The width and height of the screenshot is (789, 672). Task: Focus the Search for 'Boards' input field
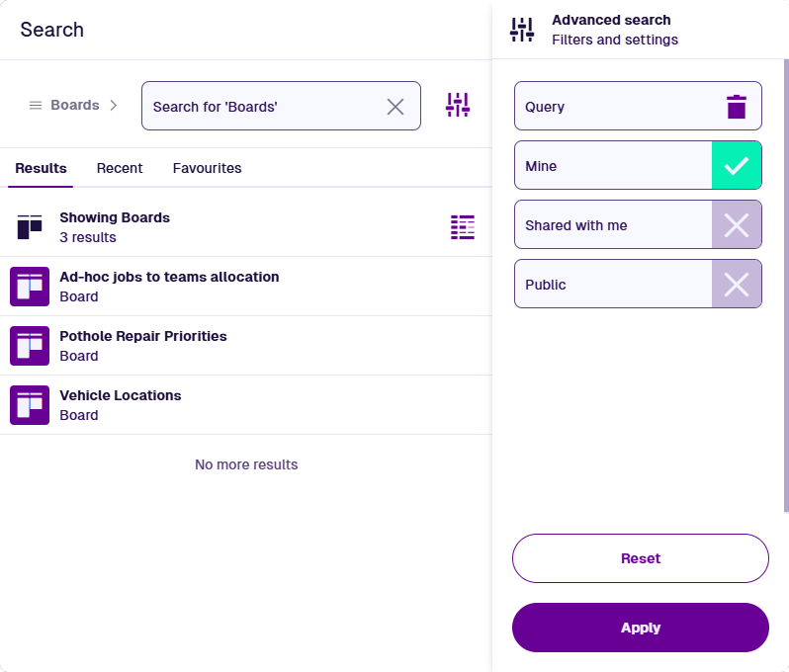tap(262, 107)
